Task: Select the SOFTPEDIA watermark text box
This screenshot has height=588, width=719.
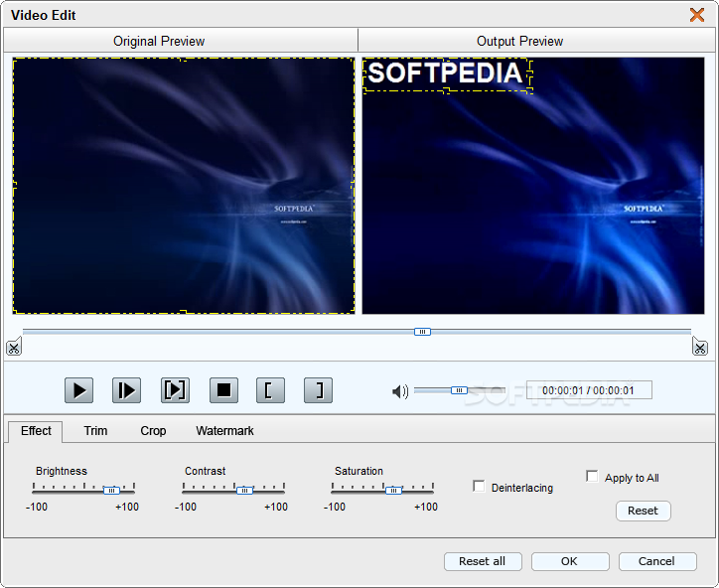Action: [447, 74]
